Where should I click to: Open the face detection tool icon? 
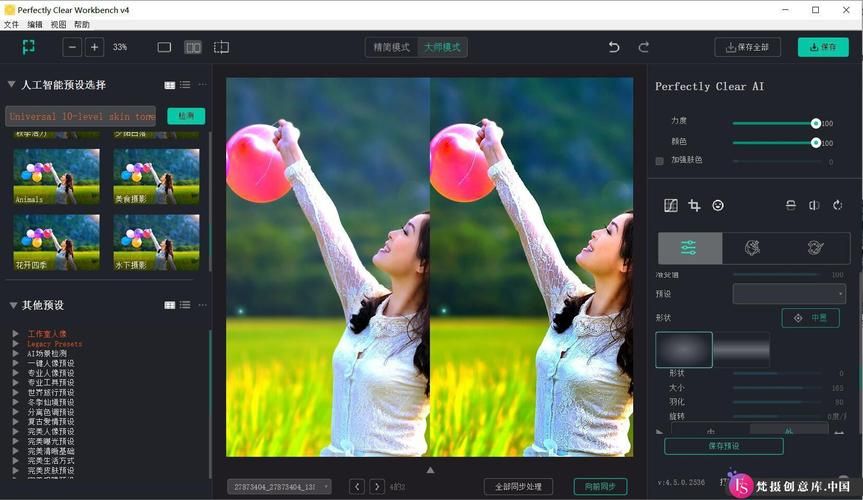[718, 205]
